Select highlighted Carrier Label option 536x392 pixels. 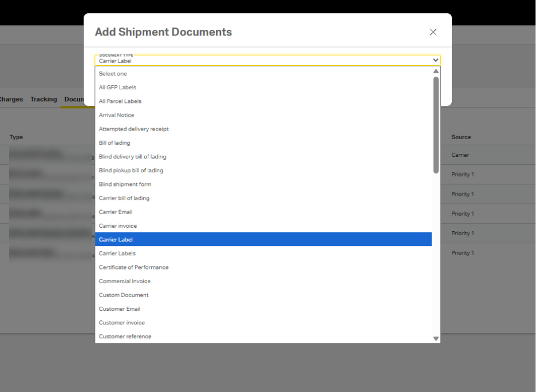(116, 240)
